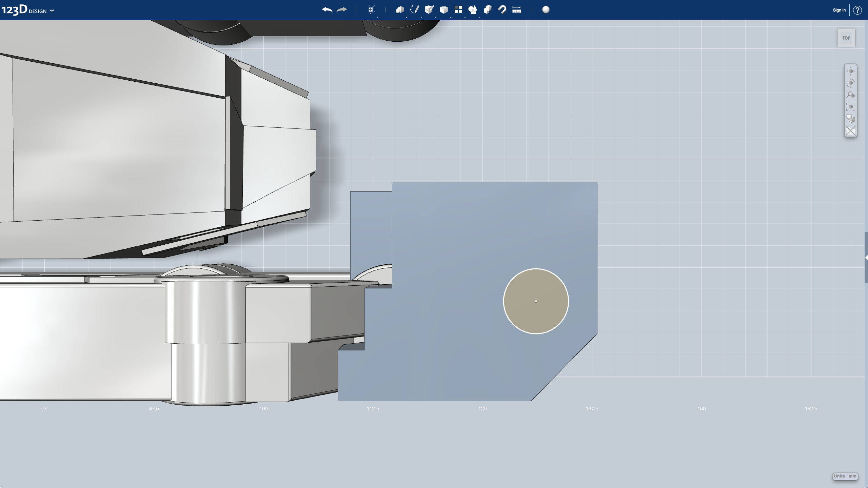
Task: Click the Sign In link
Action: click(839, 10)
